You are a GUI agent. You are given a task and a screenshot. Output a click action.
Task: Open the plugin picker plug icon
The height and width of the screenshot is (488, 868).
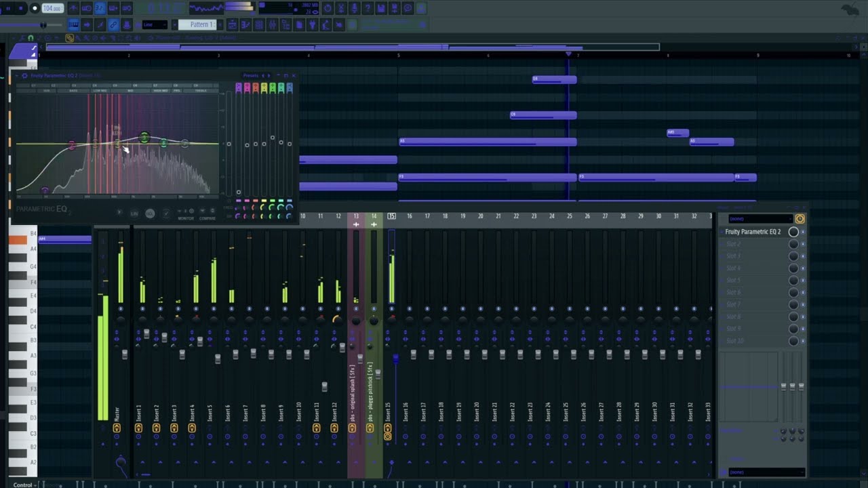[x=312, y=24]
